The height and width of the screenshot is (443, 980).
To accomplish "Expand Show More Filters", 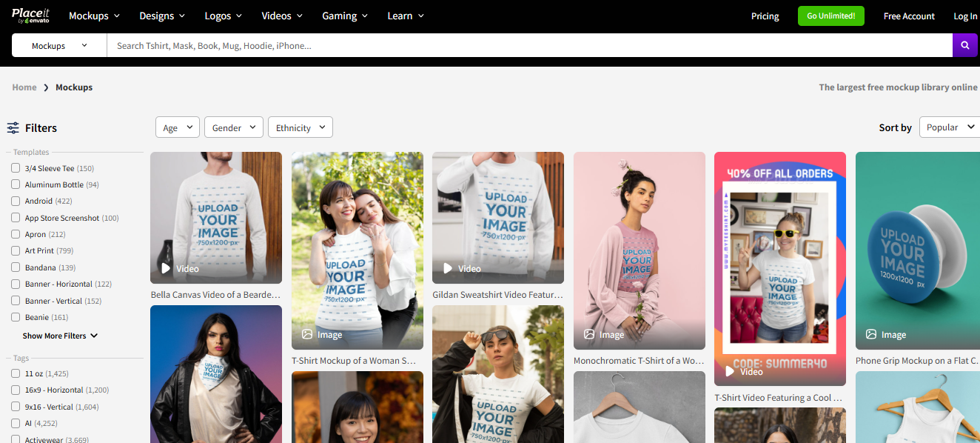I will tap(59, 335).
